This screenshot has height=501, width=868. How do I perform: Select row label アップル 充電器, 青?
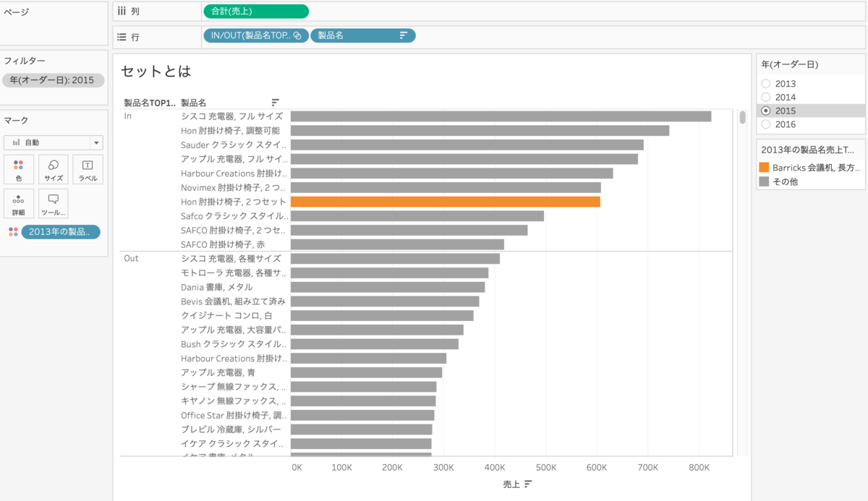click(218, 372)
